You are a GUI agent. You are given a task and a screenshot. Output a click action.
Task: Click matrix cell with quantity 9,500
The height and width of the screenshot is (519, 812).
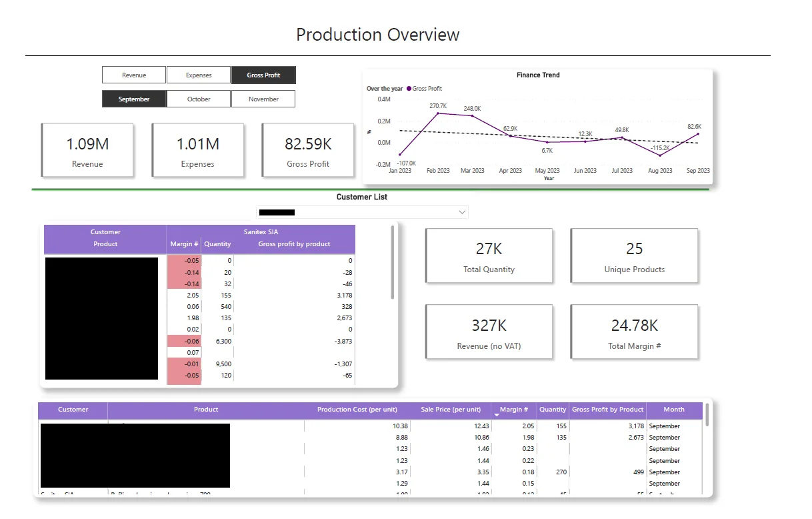[x=223, y=364]
